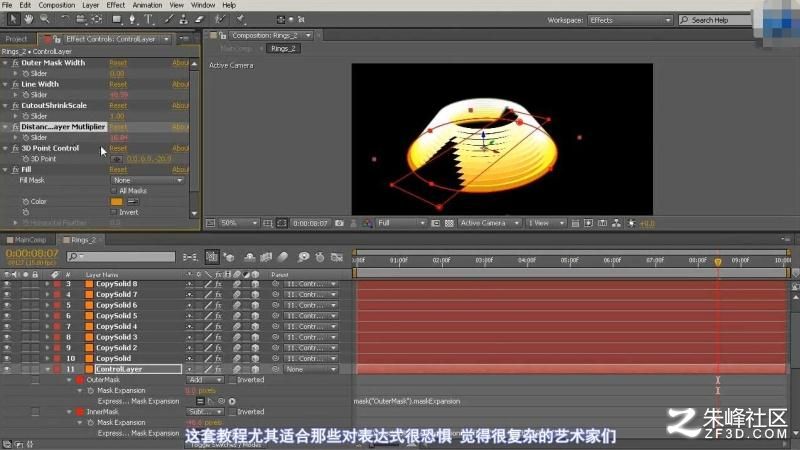The image size is (800, 450).
Task: Select the Rotation tool
Action: 65,19
